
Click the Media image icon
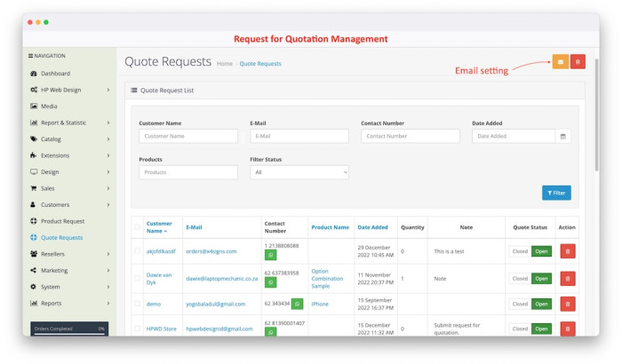point(34,107)
